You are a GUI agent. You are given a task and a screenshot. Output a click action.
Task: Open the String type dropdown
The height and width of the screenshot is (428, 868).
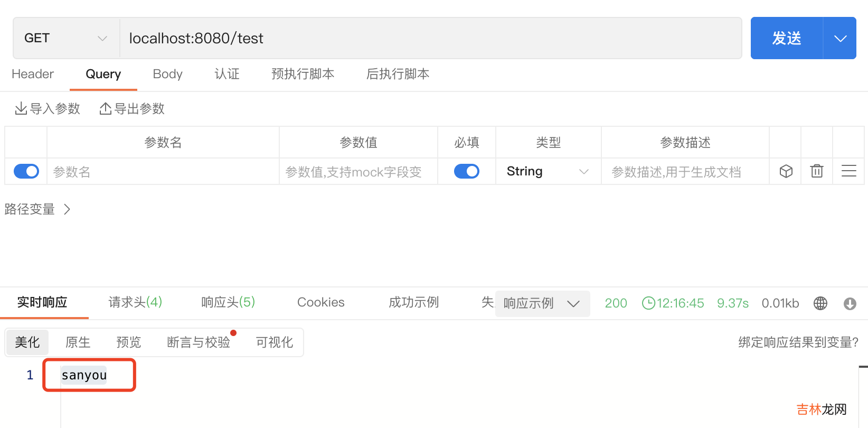point(548,171)
